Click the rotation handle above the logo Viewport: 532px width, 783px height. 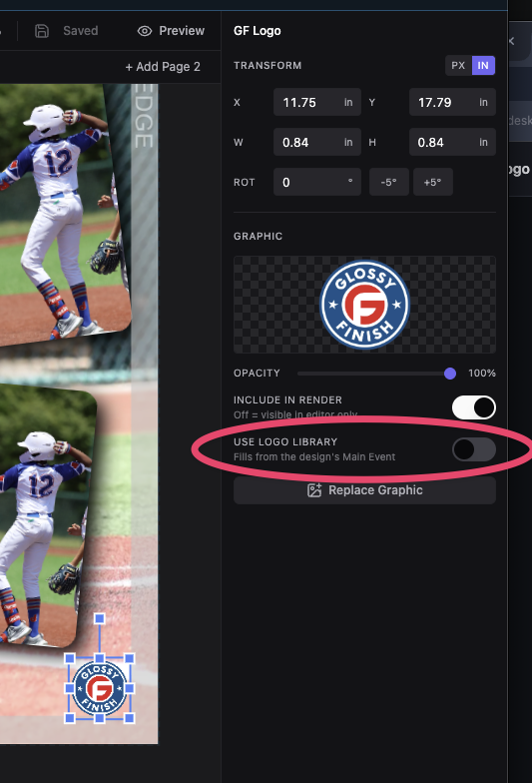coord(100,619)
